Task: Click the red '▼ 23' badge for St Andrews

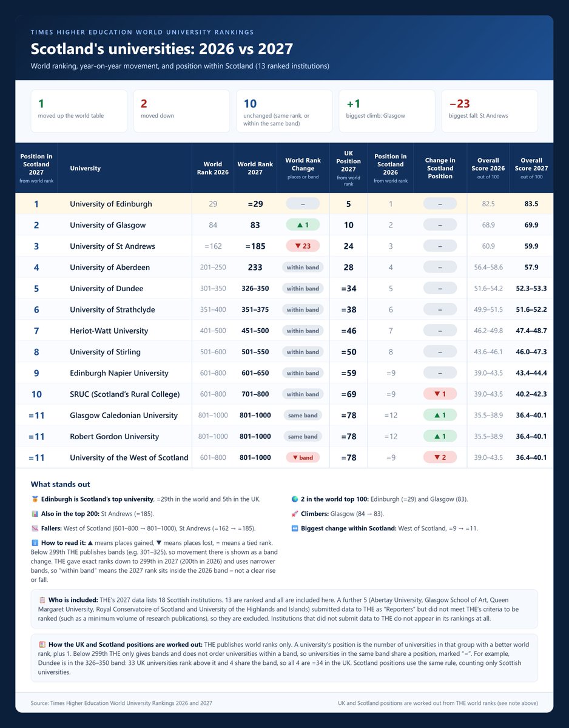Action: (303, 246)
